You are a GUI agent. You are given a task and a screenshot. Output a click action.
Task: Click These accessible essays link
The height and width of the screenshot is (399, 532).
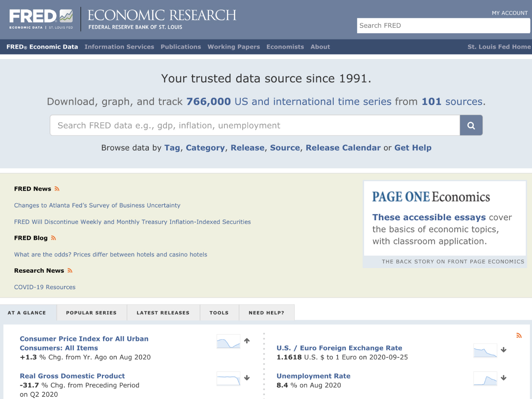[429, 217]
